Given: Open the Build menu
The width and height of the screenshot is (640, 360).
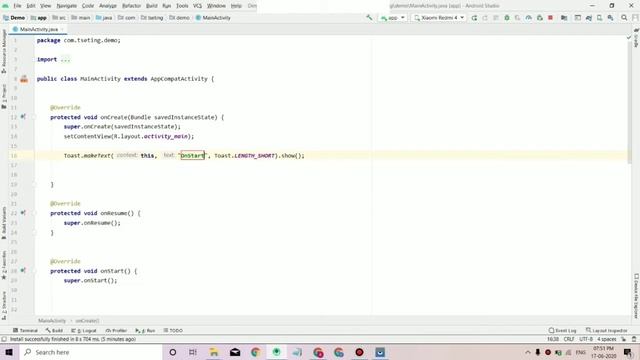Looking at the screenshot, I should click(x=152, y=6).
